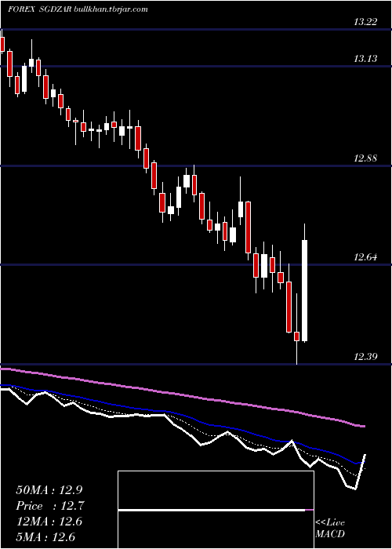
Task: Click the bullkhan.tbrjar.com watermark text
Action: 111,9
